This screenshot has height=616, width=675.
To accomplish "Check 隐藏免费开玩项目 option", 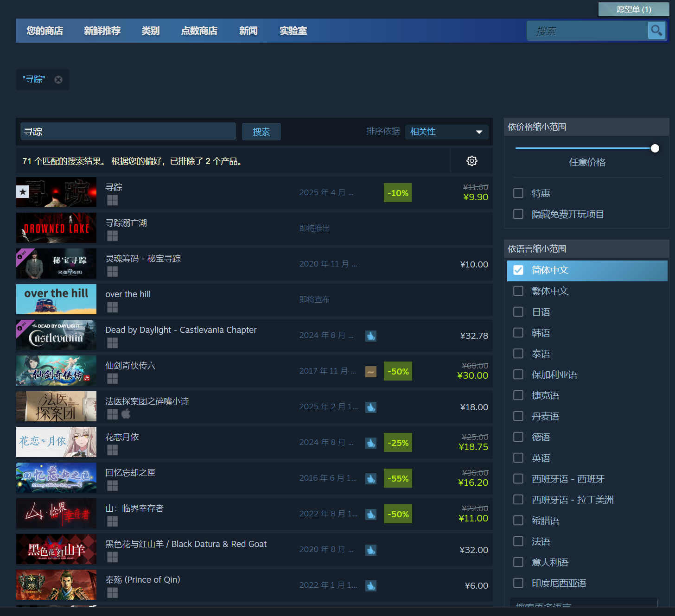I will (x=518, y=214).
